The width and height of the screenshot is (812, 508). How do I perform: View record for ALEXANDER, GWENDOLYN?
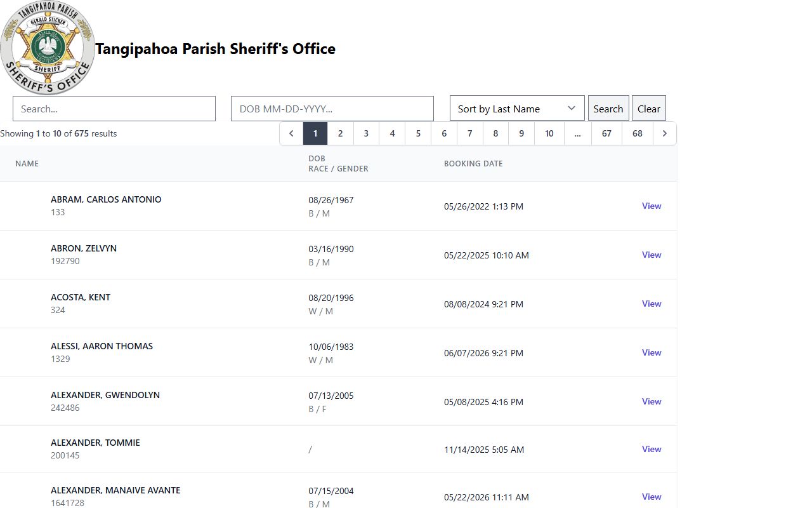click(652, 401)
